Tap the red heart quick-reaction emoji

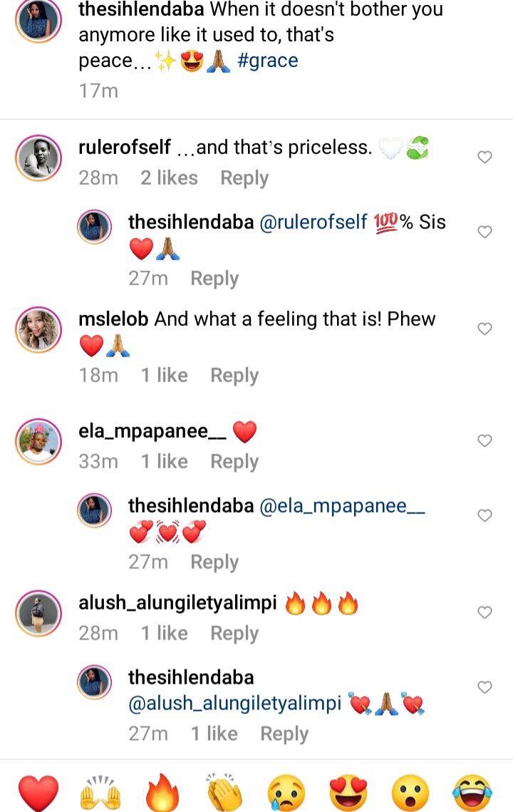pyautogui.click(x=38, y=793)
